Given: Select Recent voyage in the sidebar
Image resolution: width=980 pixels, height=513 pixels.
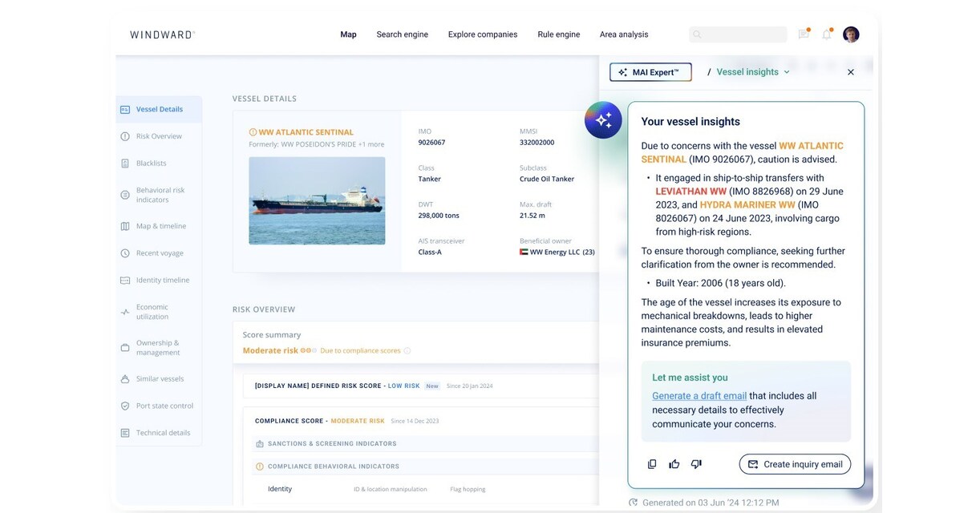Looking at the screenshot, I should pyautogui.click(x=125, y=252).
